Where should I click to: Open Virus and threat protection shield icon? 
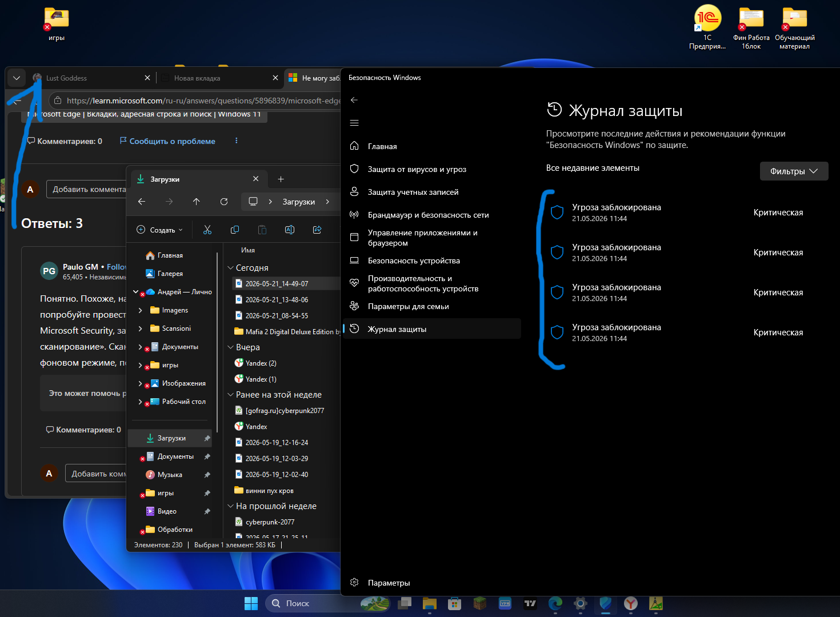354,169
